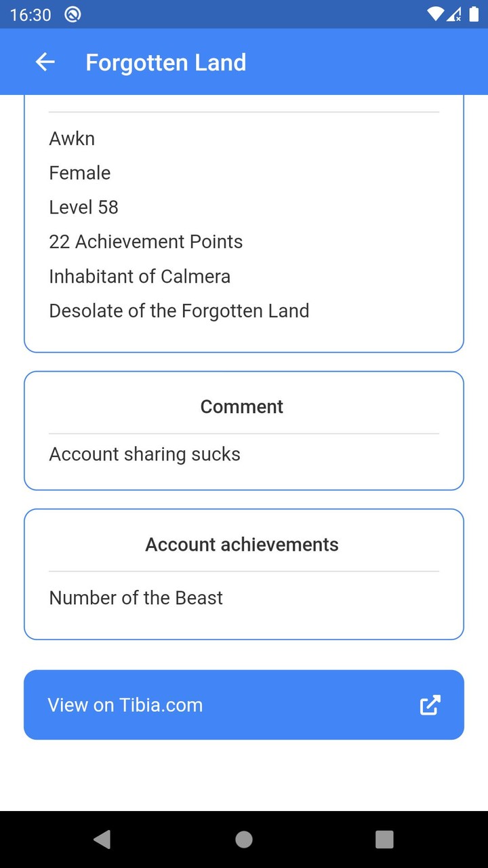
Task: Tap the Comment section heading
Action: (242, 406)
